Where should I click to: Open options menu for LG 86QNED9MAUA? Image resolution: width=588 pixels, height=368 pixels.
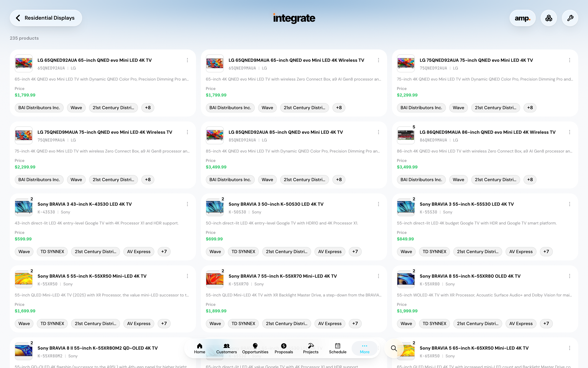click(570, 132)
